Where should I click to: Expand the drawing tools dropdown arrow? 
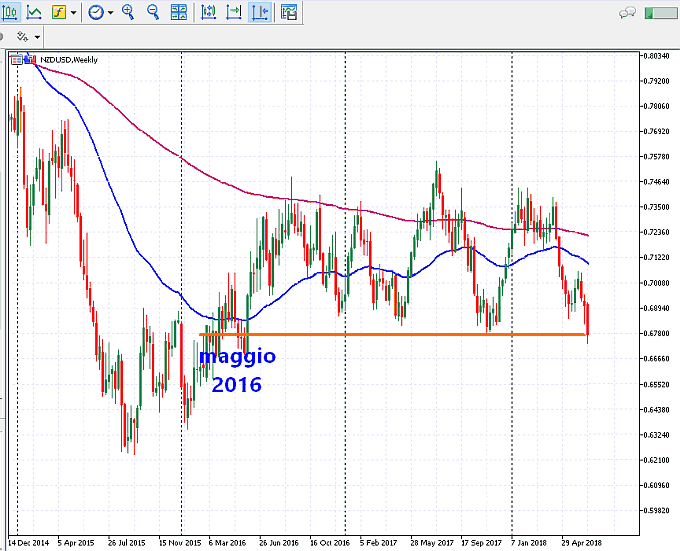tap(37, 36)
